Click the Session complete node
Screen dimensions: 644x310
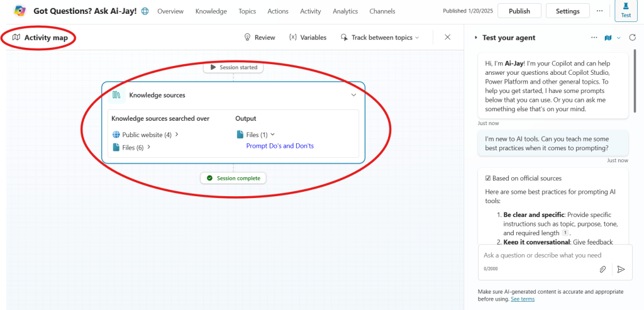(x=233, y=178)
